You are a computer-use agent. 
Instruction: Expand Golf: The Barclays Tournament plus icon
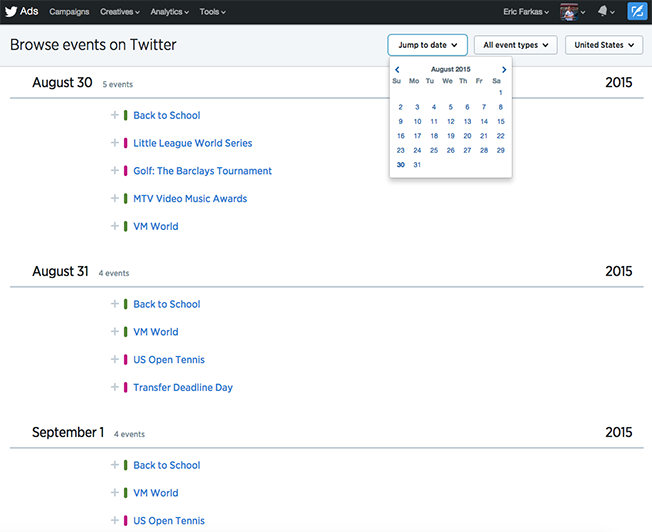coord(114,171)
